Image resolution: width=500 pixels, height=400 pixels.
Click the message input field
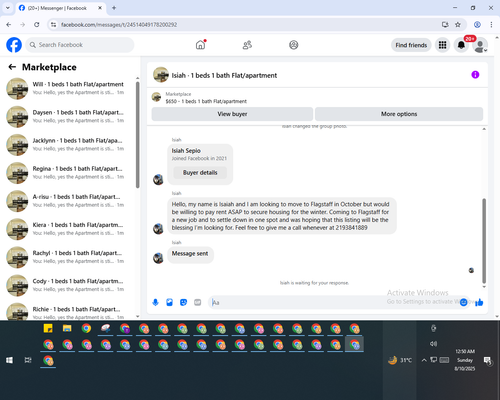[333, 302]
